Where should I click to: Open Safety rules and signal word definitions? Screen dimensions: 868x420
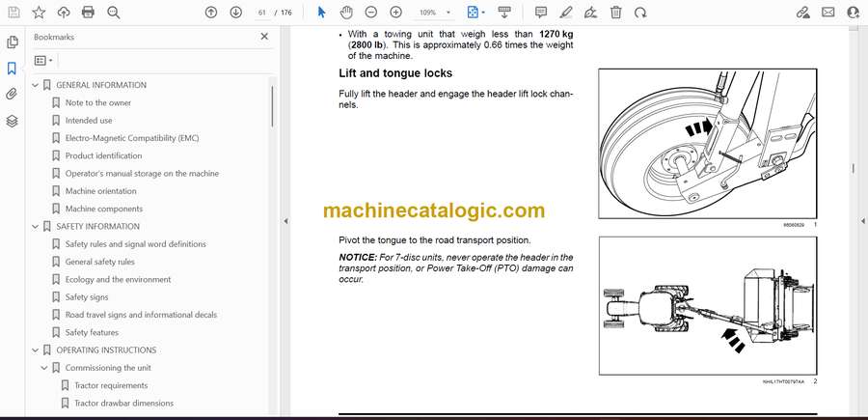(x=136, y=244)
